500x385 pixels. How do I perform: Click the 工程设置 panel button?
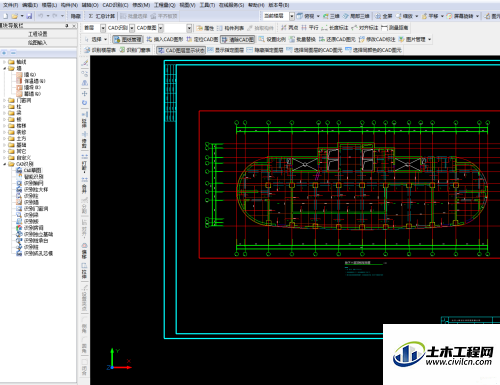[x=38, y=34]
